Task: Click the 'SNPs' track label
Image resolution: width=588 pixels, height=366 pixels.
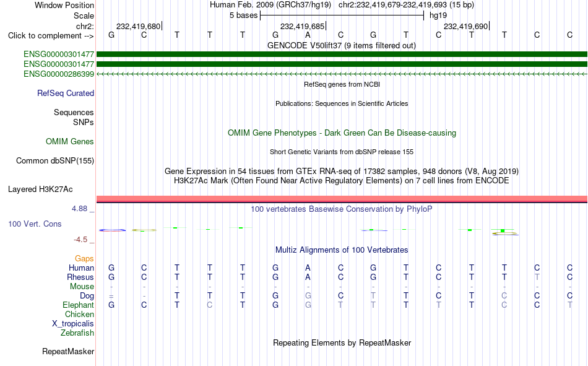Action: click(84, 122)
